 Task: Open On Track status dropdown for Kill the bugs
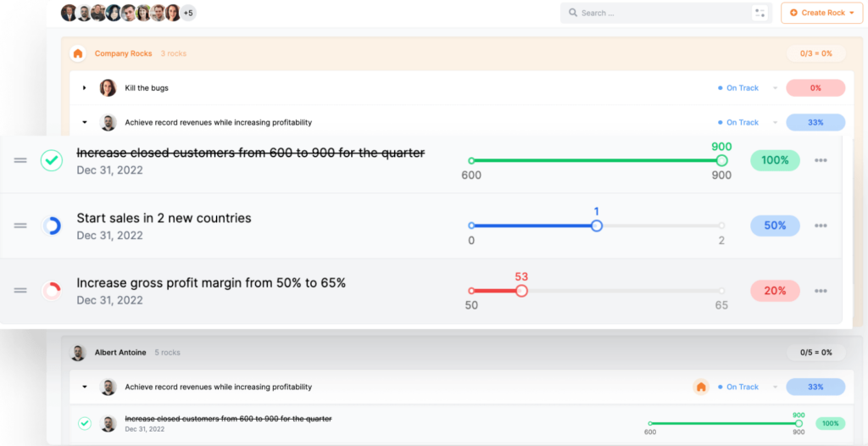[775, 88]
